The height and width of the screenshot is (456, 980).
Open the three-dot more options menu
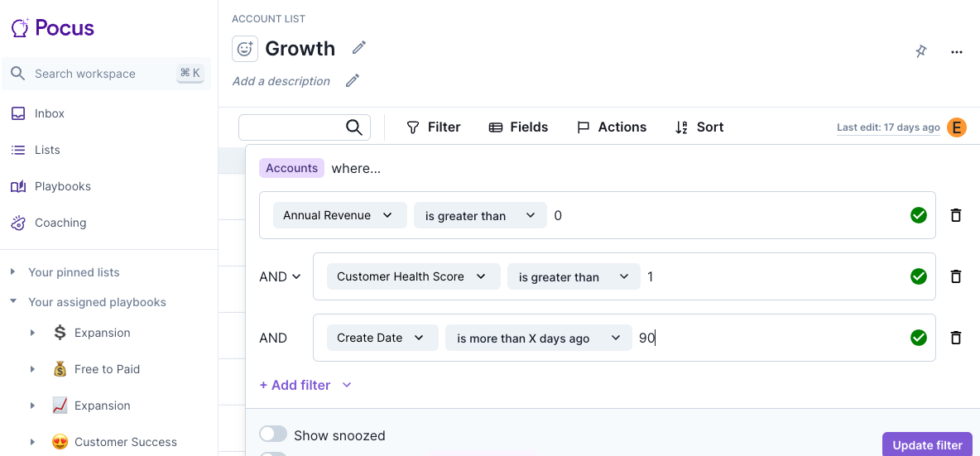pyautogui.click(x=956, y=52)
